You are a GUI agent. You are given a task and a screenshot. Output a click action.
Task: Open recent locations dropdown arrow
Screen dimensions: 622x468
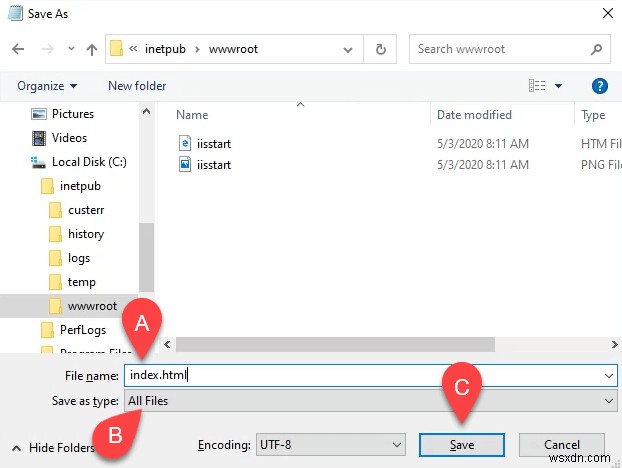(71, 49)
